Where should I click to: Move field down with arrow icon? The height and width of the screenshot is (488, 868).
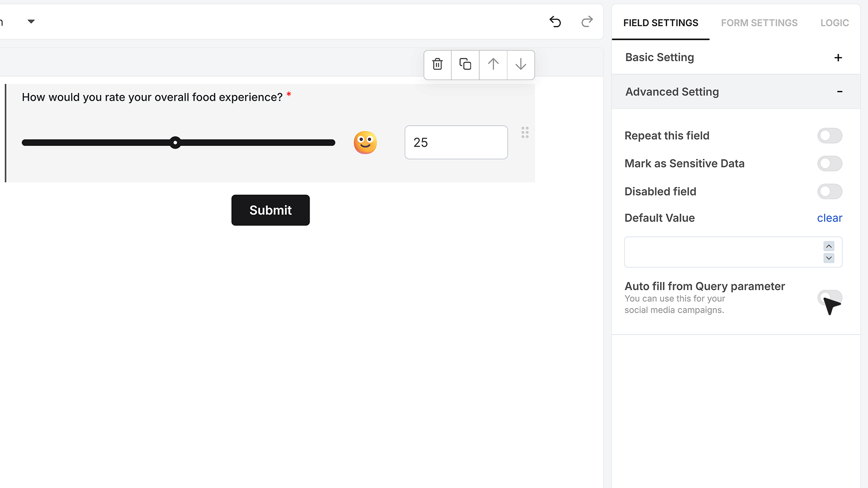click(x=521, y=65)
